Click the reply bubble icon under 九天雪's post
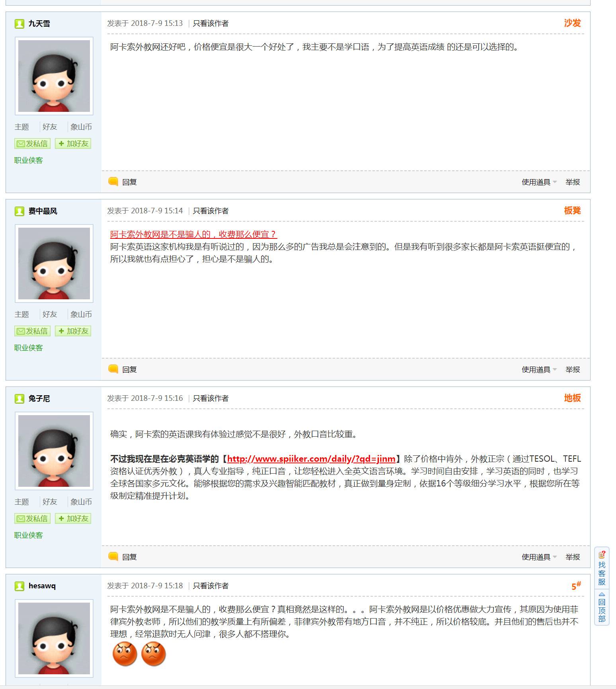 (113, 182)
